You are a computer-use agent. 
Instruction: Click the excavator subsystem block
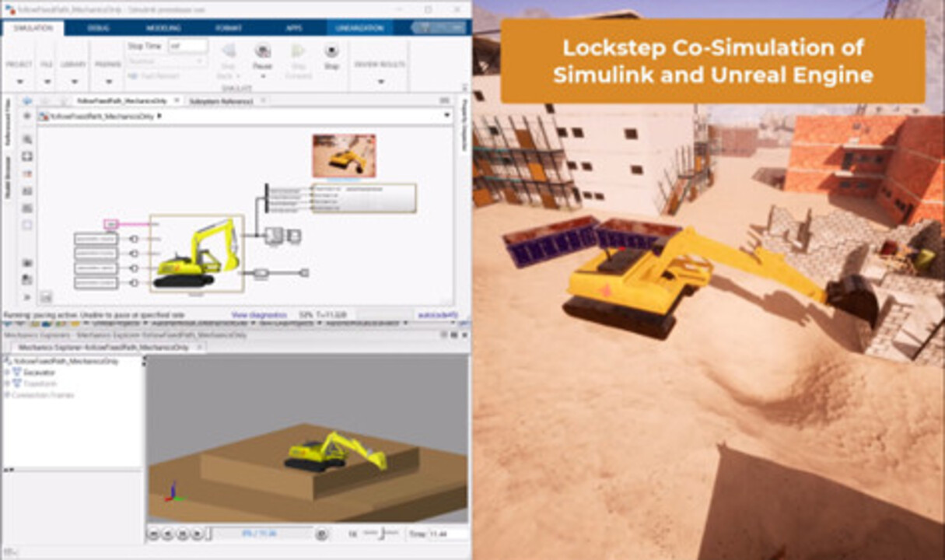coord(196,254)
